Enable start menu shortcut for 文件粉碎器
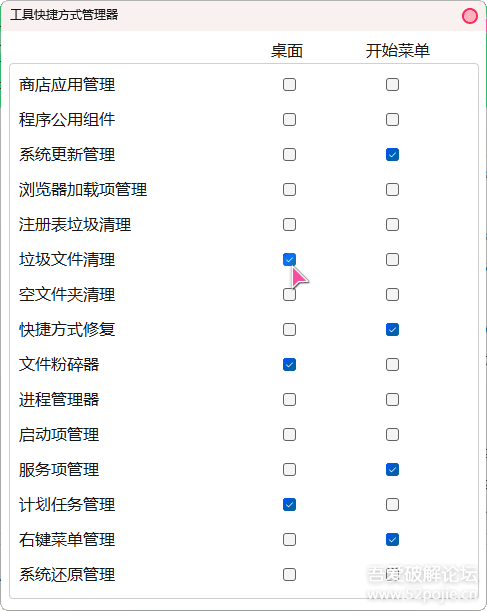 (x=392, y=365)
